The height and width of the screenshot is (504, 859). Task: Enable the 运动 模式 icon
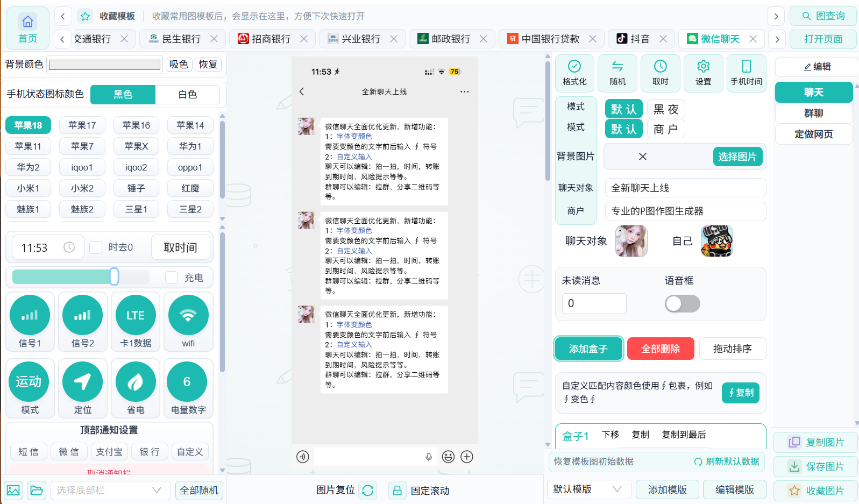point(29,382)
